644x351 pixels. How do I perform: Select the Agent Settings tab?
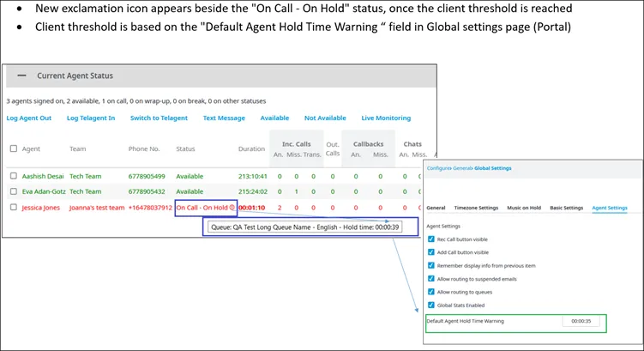click(x=610, y=208)
